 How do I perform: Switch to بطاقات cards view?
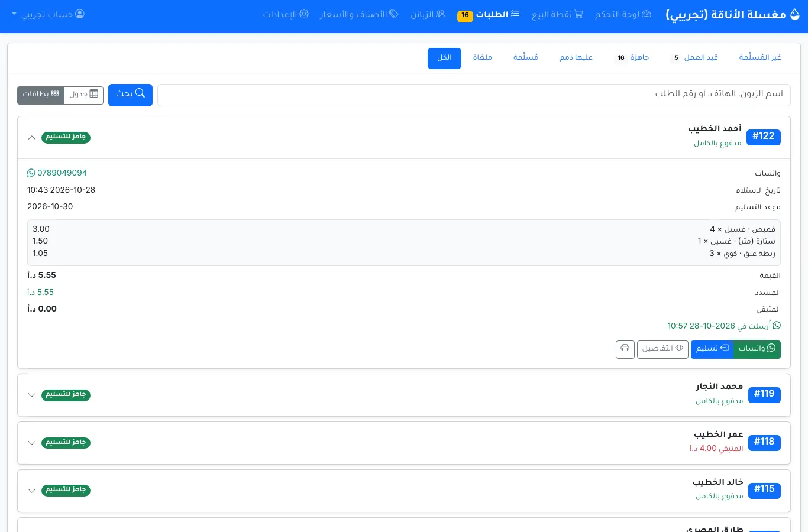point(41,95)
